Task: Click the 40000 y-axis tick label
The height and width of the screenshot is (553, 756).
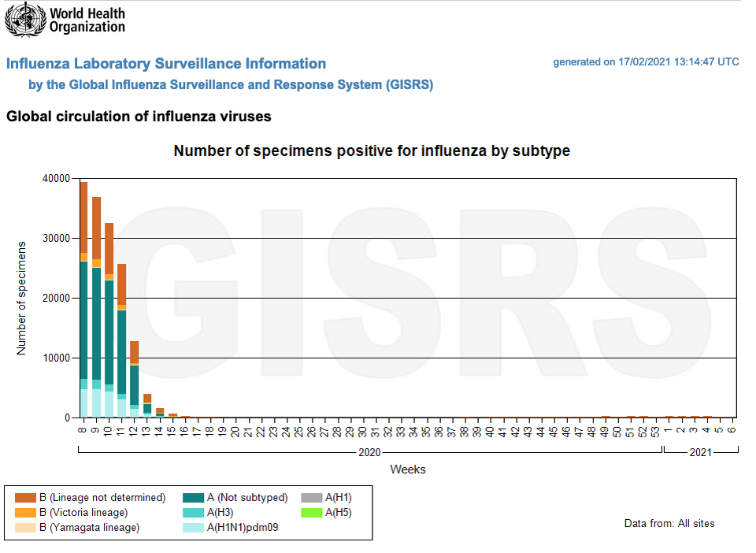Action: click(x=56, y=178)
